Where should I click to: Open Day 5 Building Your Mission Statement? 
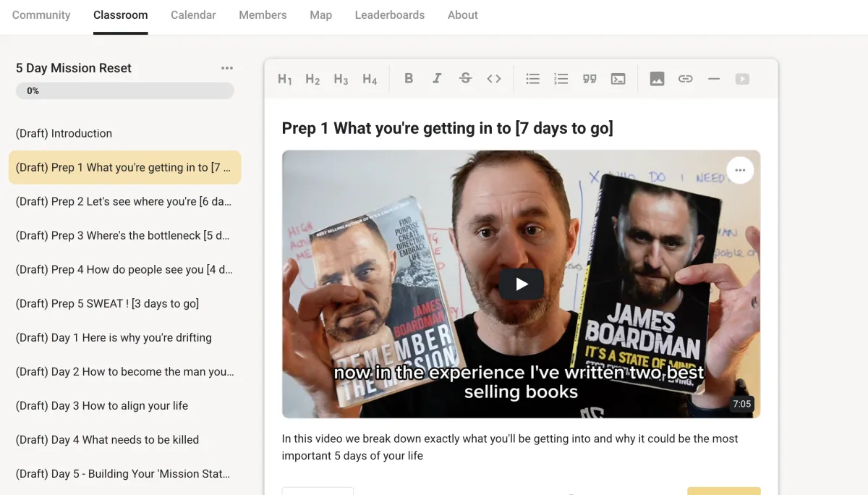tap(125, 473)
